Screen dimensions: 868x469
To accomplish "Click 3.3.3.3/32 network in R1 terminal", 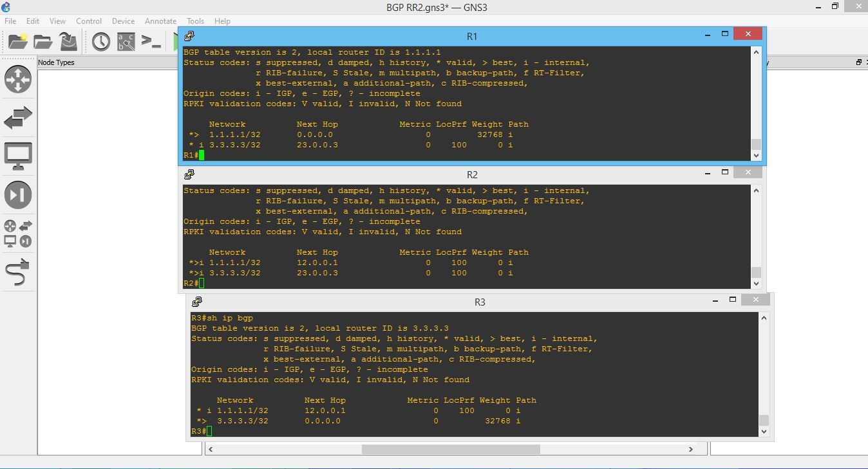I will [235, 145].
